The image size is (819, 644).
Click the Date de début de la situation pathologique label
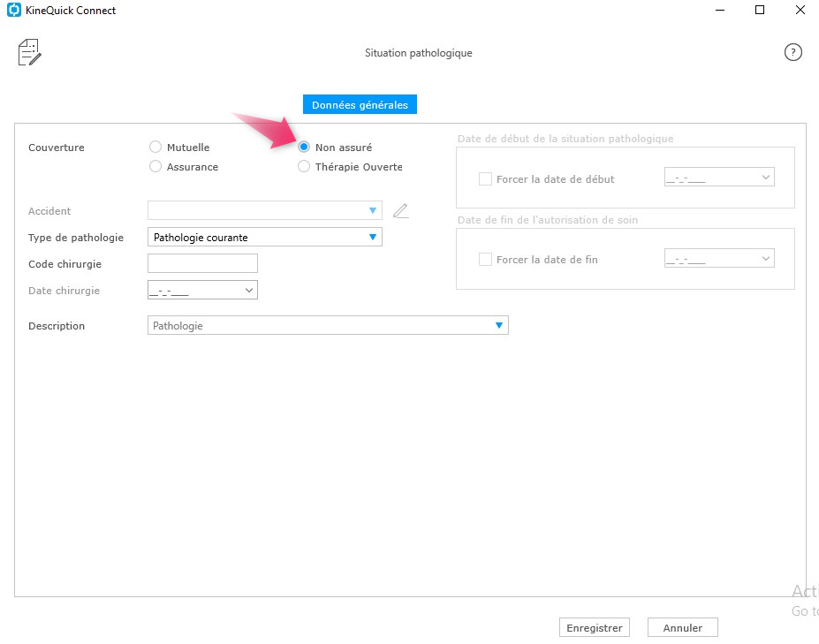pos(565,139)
